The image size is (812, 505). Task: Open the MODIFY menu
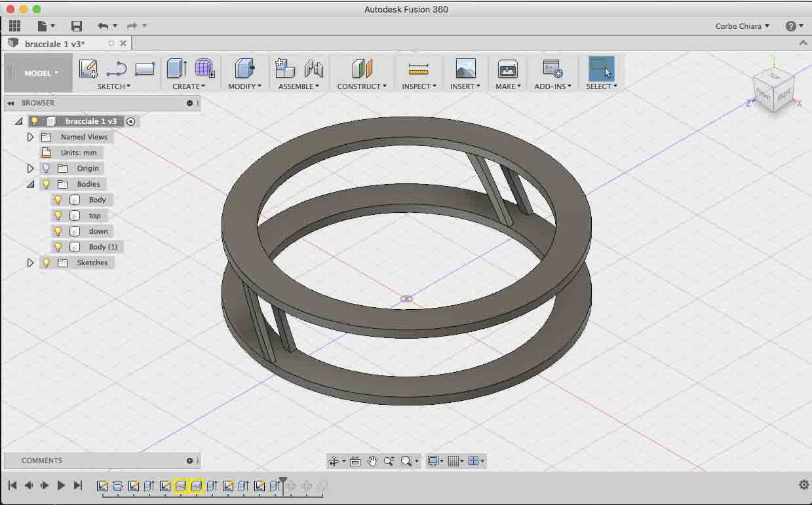pos(244,86)
